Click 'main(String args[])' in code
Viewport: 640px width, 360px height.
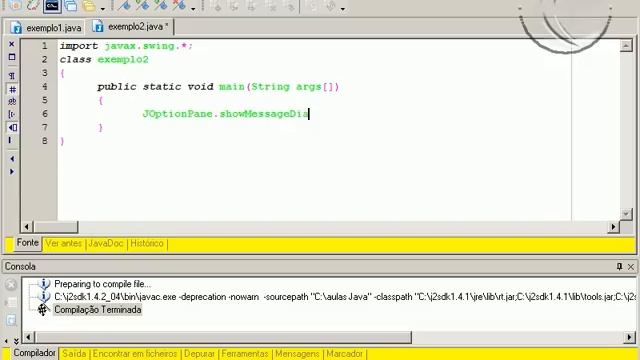click(x=279, y=87)
